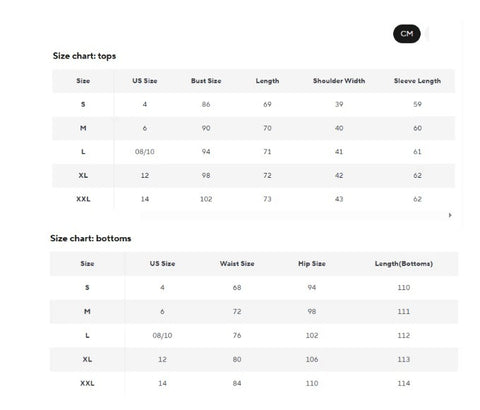Click the Length header in tops chart
The height and width of the screenshot is (410, 480).
267,81
